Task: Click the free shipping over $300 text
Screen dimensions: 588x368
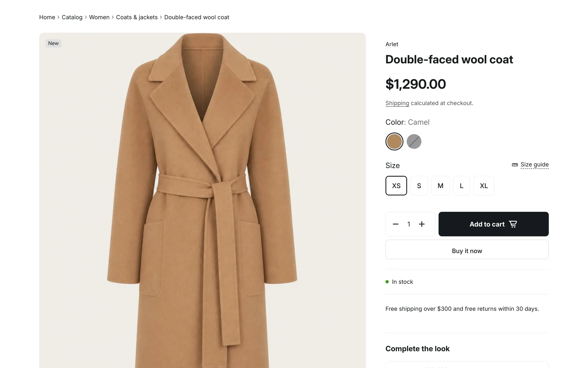Action: [462, 309]
